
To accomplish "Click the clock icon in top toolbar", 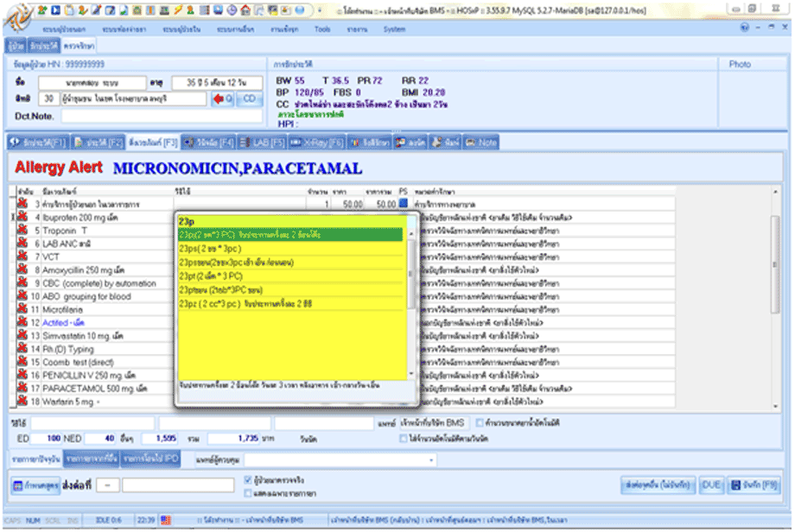I will click(233, 10).
